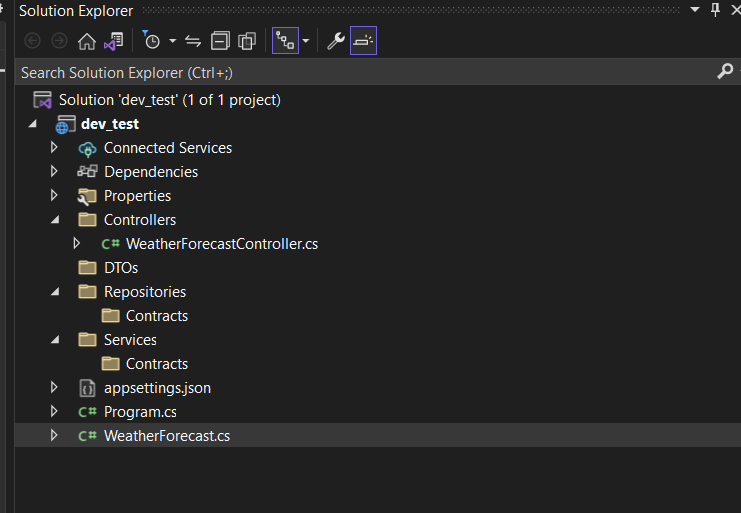
Task: Toggle Preview Selected Items button
Action: pyautogui.click(x=363, y=41)
